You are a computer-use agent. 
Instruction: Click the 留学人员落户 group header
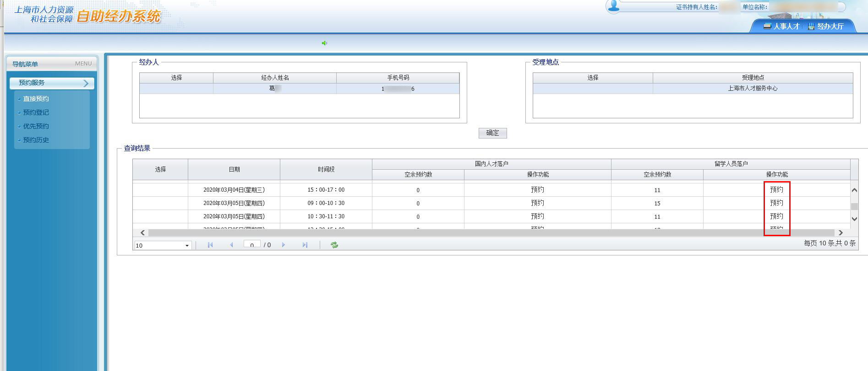[731, 164]
